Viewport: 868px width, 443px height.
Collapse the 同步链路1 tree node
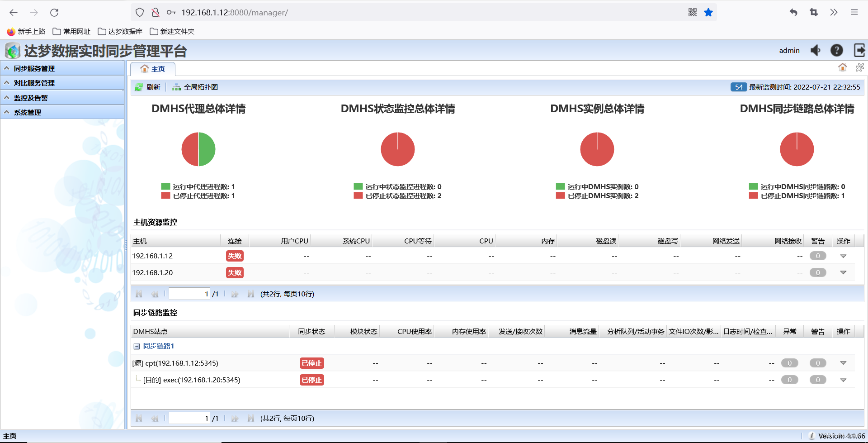(137, 346)
